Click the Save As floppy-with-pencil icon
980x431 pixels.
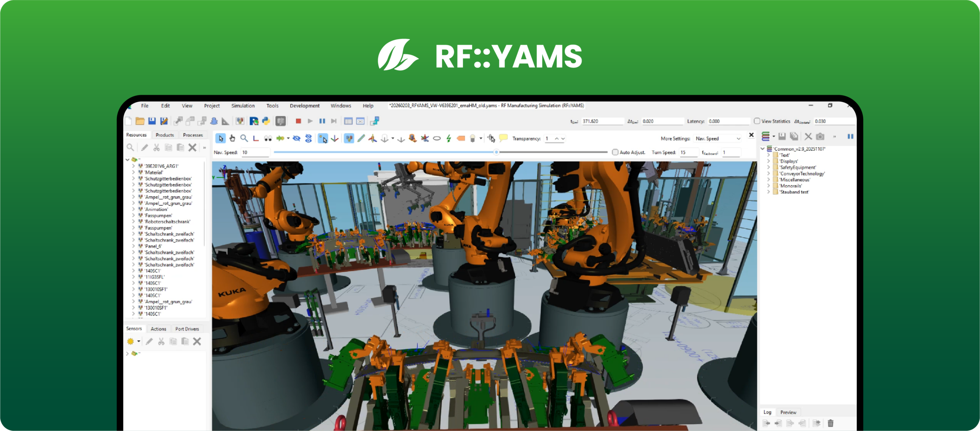click(x=164, y=121)
